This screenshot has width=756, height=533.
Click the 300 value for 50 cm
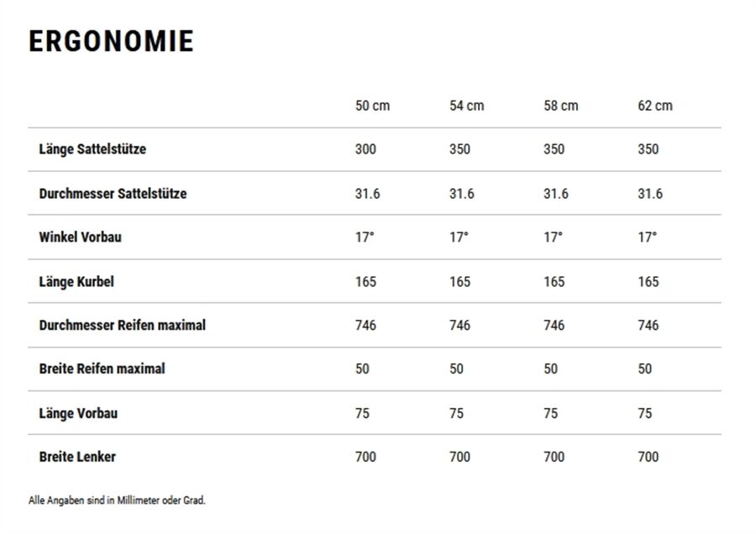365,149
